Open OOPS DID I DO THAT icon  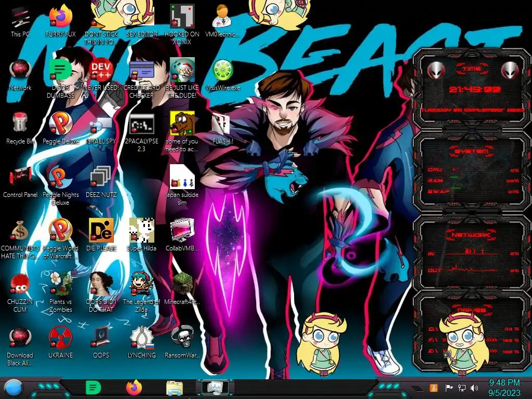[101, 292]
